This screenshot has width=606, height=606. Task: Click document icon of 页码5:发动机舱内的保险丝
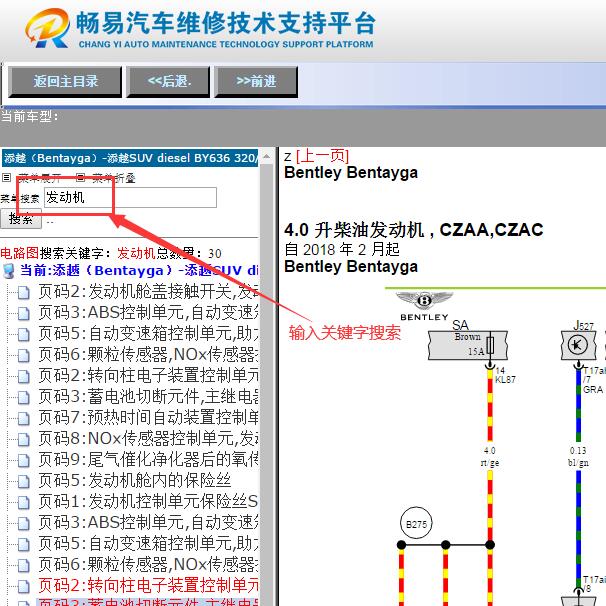tap(24, 482)
